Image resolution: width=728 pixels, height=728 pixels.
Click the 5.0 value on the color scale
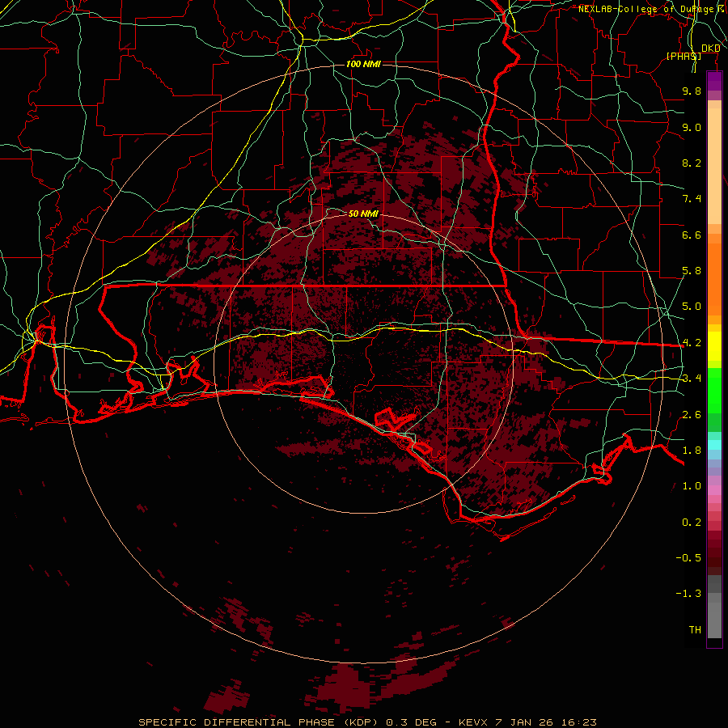point(692,307)
